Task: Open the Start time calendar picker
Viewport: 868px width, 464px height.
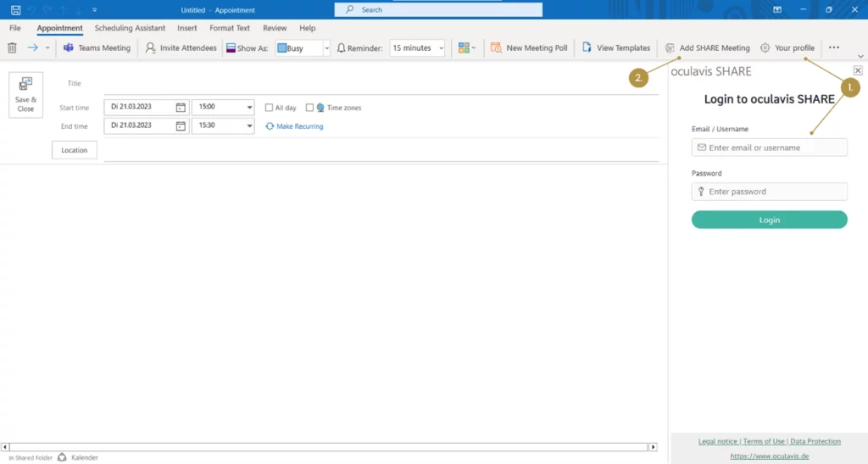Action: click(x=181, y=108)
